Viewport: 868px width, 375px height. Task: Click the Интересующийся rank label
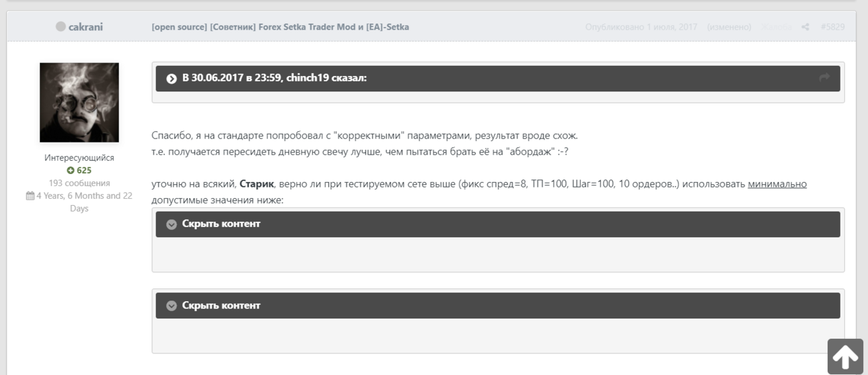click(79, 158)
